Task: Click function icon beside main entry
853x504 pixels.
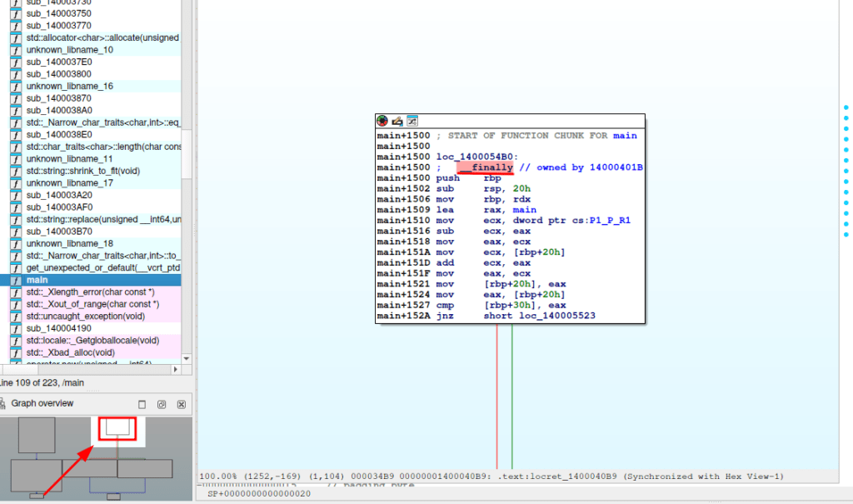Action: pos(16,280)
